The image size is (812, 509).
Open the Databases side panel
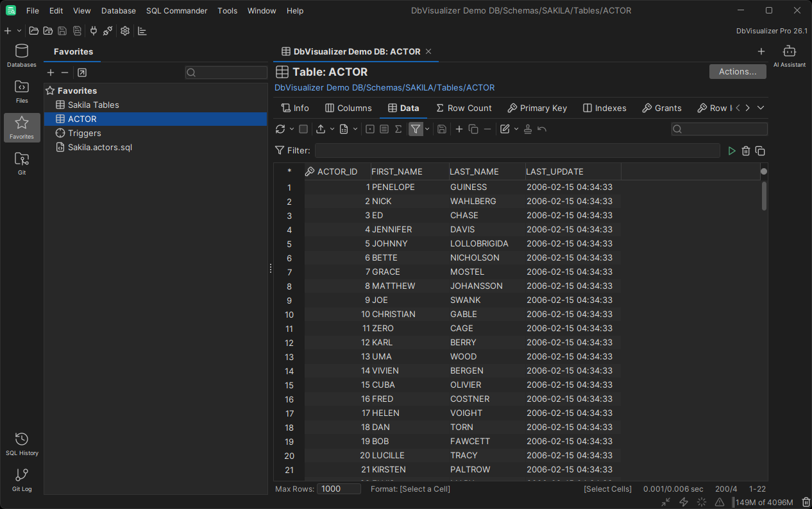[22, 56]
